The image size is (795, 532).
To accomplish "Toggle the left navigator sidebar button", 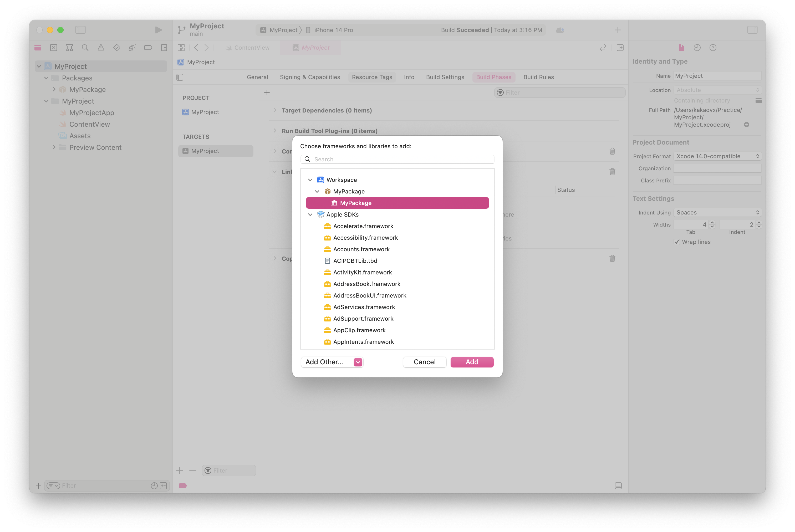I will tap(80, 30).
